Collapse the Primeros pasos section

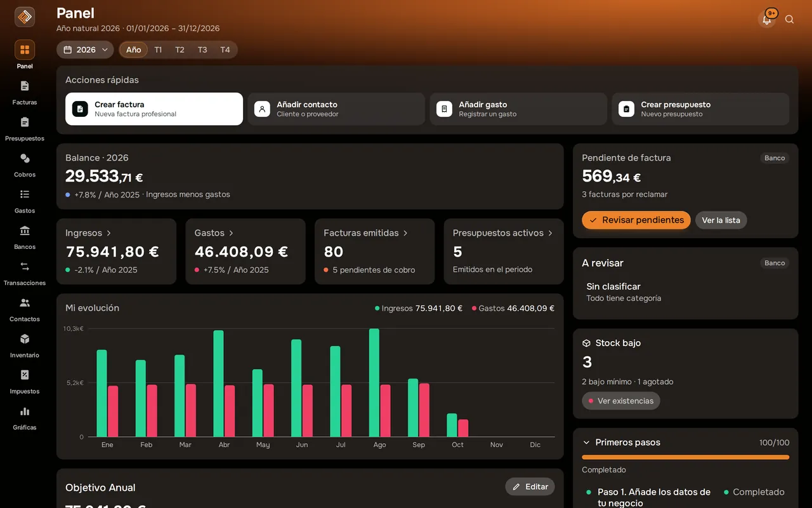586,443
